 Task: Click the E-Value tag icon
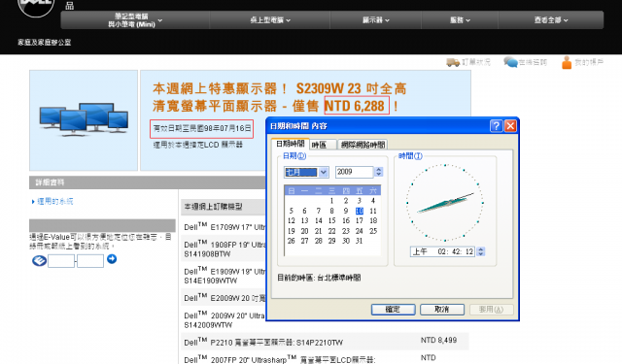click(x=39, y=260)
